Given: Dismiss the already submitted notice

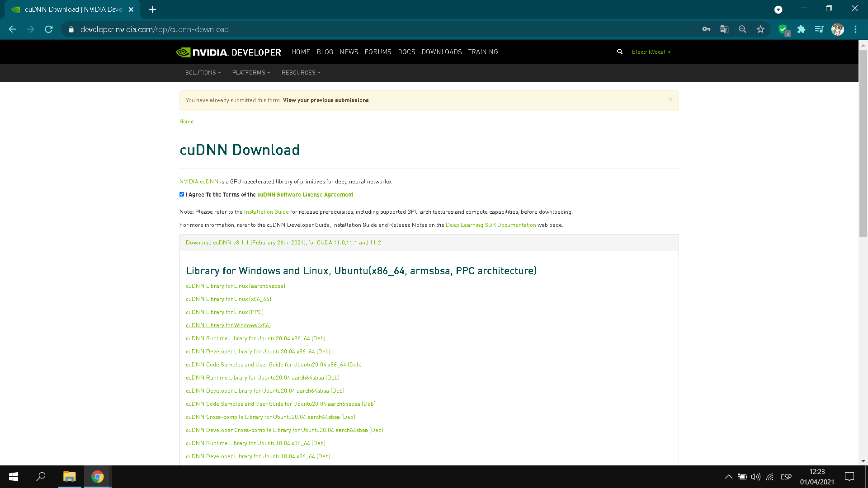Looking at the screenshot, I should (x=670, y=100).
